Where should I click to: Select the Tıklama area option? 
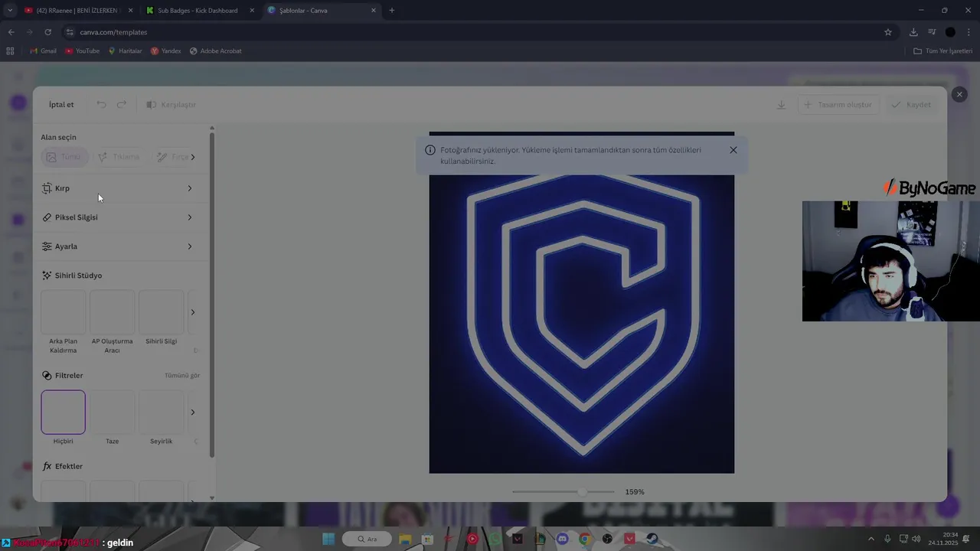click(x=119, y=157)
